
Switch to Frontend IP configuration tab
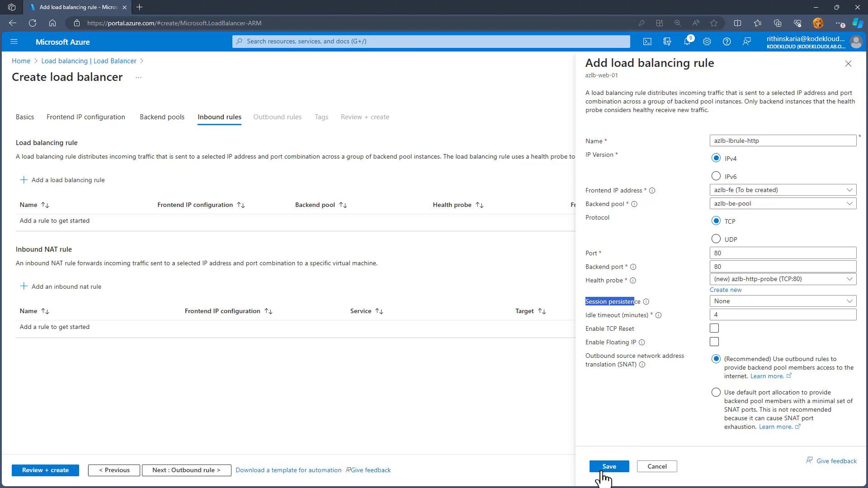(86, 117)
